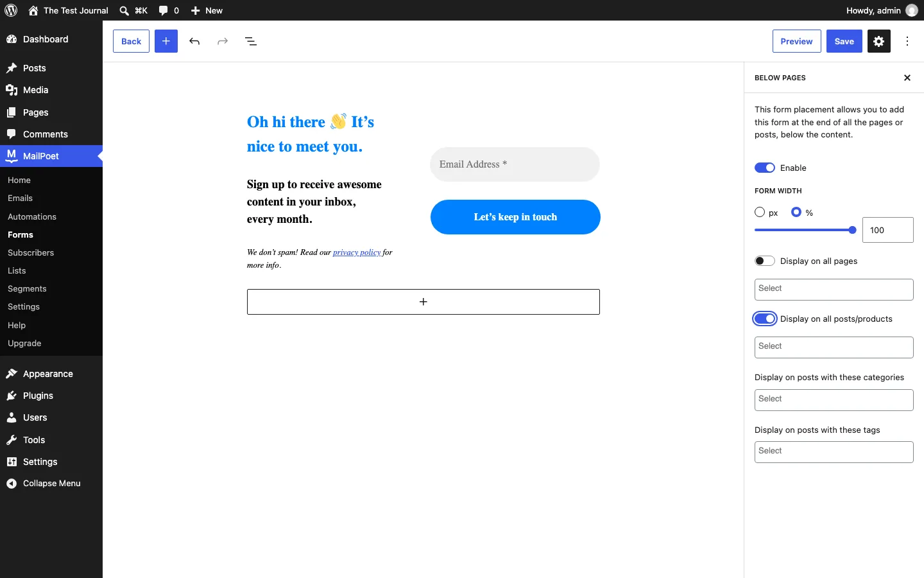The width and height of the screenshot is (924, 578).
Task: Open the New content menu
Action: coord(207,10)
